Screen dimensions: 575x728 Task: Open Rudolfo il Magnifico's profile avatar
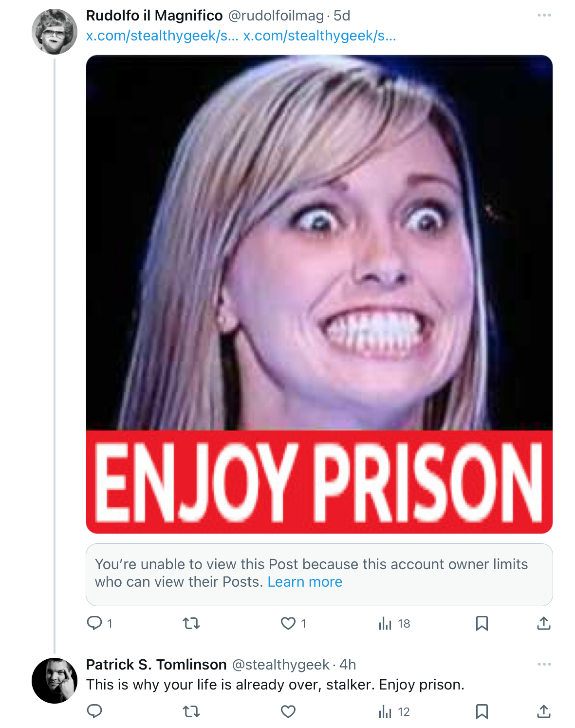55,32
